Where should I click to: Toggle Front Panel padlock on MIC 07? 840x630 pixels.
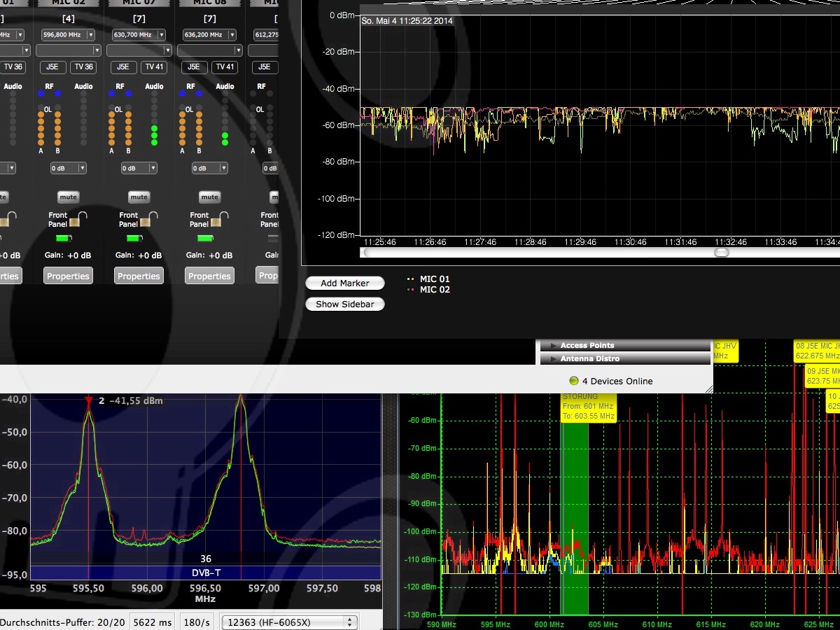tap(148, 220)
